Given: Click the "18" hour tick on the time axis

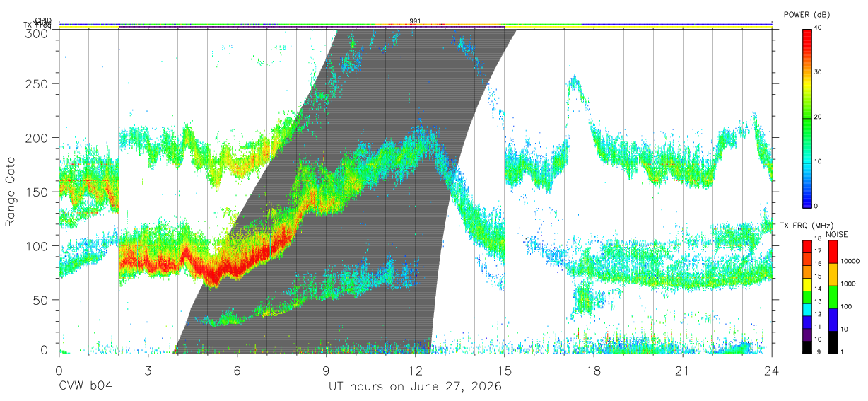Looking at the screenshot, I should click(593, 371).
